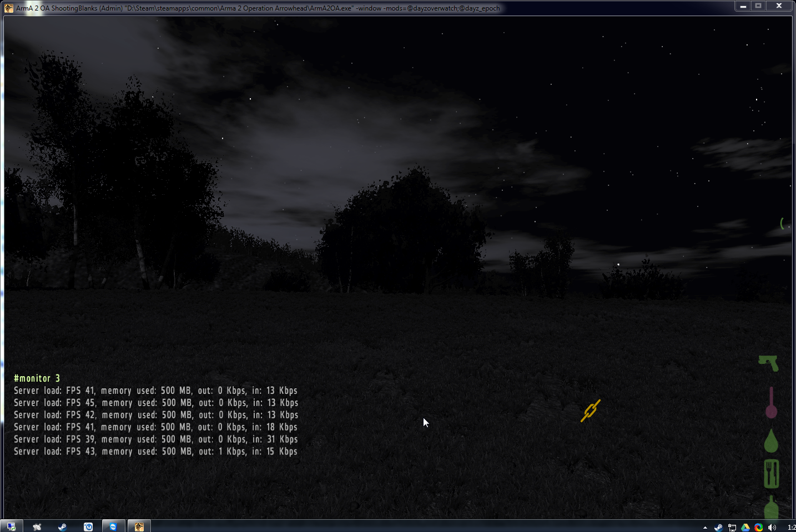Close the ArmA 2 OA window
The height and width of the screenshot is (532, 796).
[x=779, y=6]
